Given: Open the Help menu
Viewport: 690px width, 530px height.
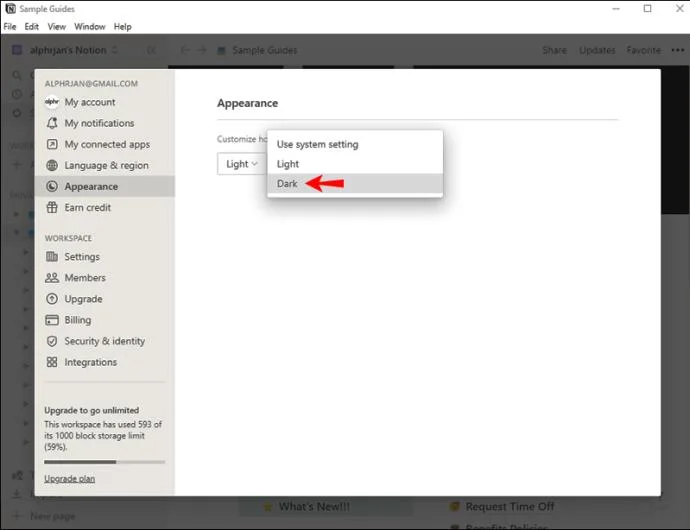Looking at the screenshot, I should tap(122, 26).
